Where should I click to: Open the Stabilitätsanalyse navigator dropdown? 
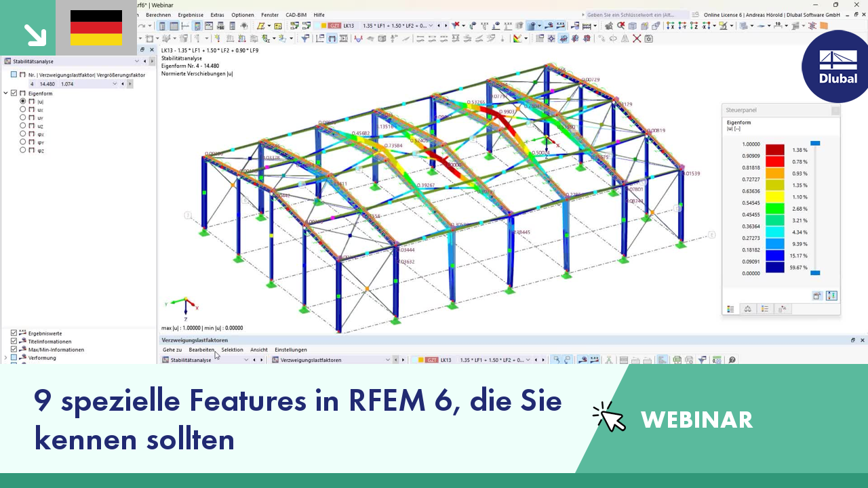click(x=136, y=61)
